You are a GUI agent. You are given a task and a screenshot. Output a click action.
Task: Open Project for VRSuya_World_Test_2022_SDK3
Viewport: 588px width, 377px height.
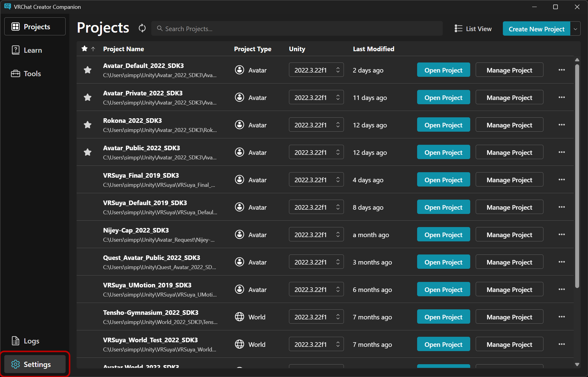coord(443,344)
